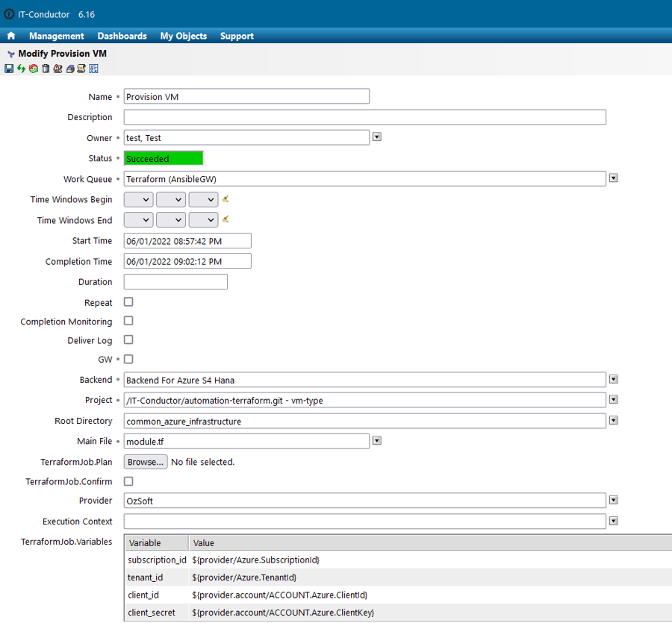Screen dimensions: 672x623
Task: Click the Work Queue field Terraform (AnsibleGW)
Action: (x=364, y=178)
